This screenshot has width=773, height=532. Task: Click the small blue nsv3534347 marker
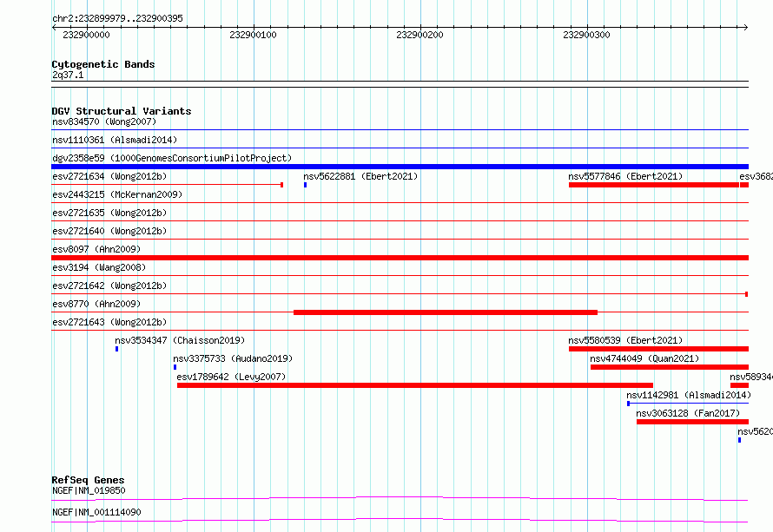(117, 349)
